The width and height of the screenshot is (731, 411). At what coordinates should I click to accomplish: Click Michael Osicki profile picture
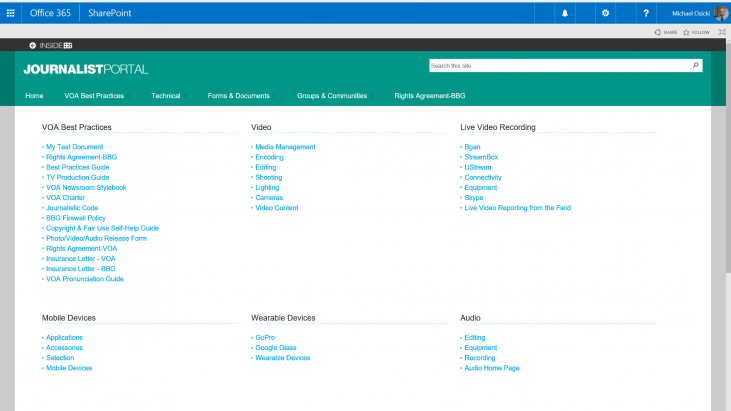pos(721,13)
